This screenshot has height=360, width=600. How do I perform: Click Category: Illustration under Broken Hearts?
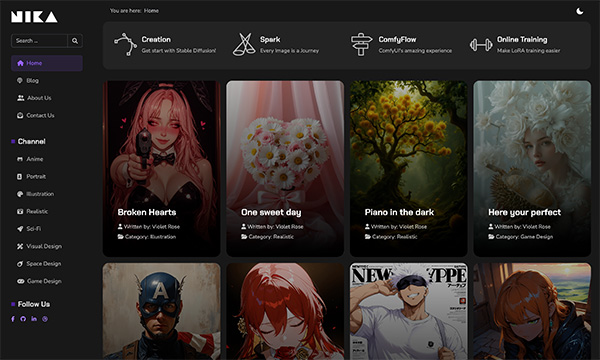coord(150,237)
